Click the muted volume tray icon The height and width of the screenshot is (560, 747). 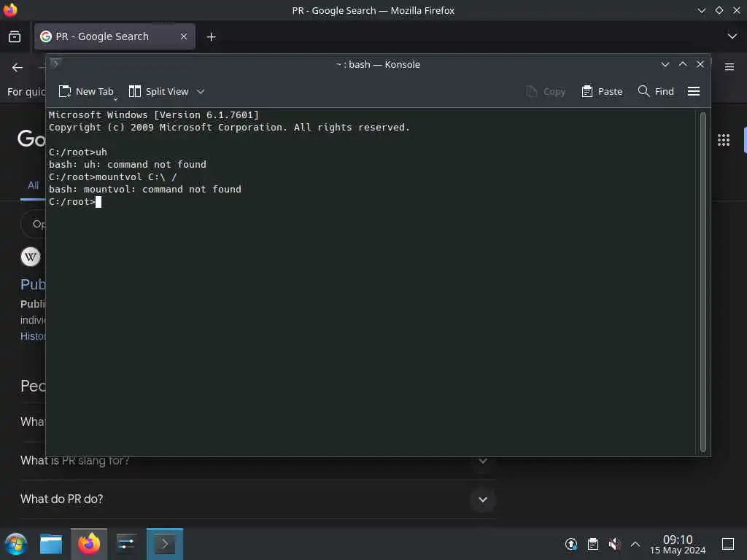pos(614,544)
